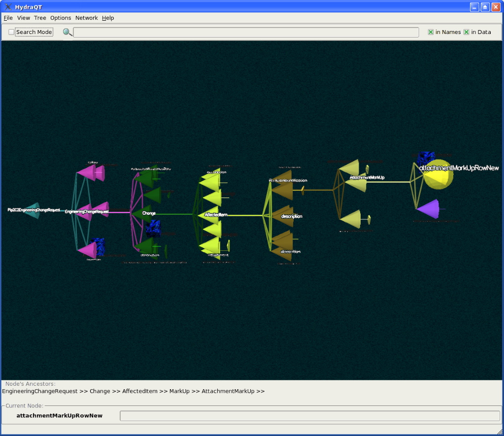Focus the search text field
Viewport: 504px width, 436px height.
[246, 32]
